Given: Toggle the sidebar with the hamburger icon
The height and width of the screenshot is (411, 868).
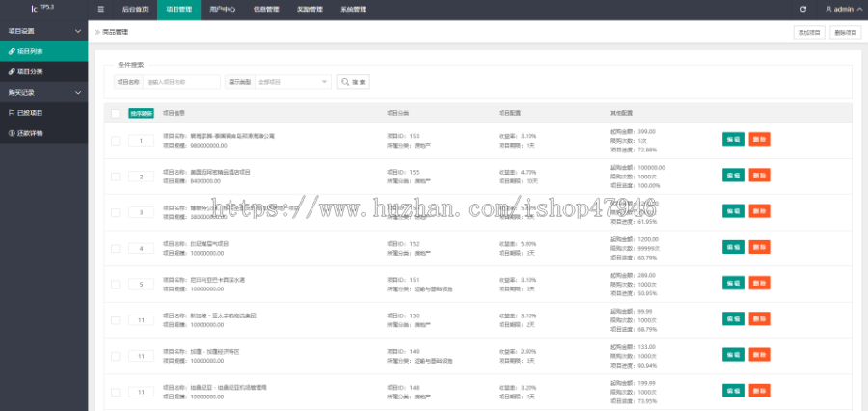Looking at the screenshot, I should pos(100,10).
